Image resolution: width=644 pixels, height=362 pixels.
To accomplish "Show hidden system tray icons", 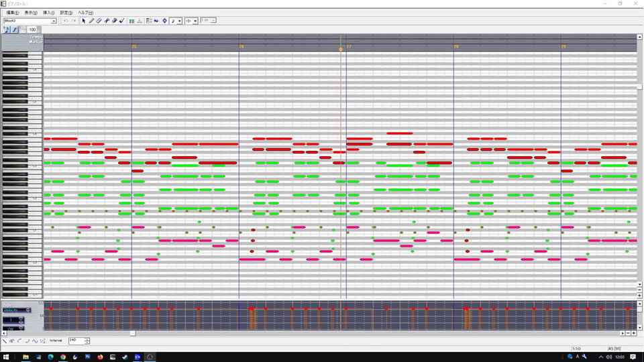I will (600, 357).
